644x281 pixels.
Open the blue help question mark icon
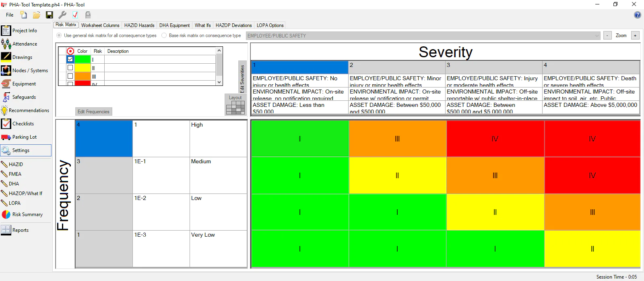638,15
